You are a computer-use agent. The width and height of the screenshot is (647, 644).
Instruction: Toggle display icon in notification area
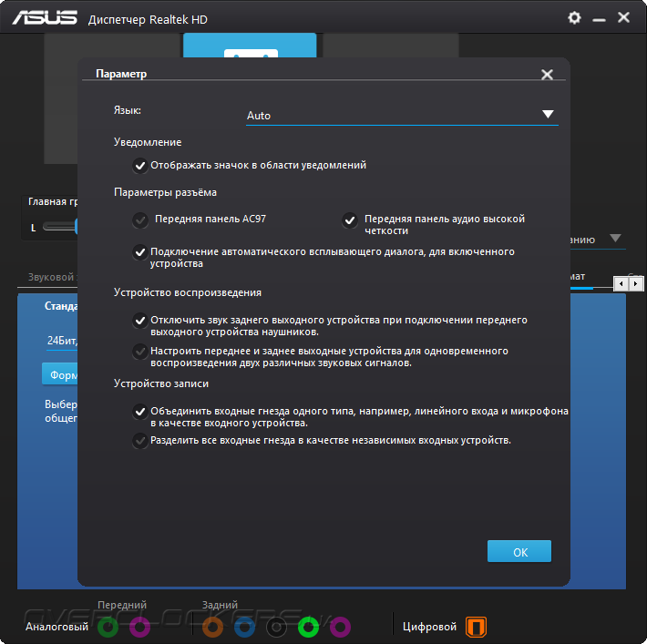pyautogui.click(x=140, y=166)
